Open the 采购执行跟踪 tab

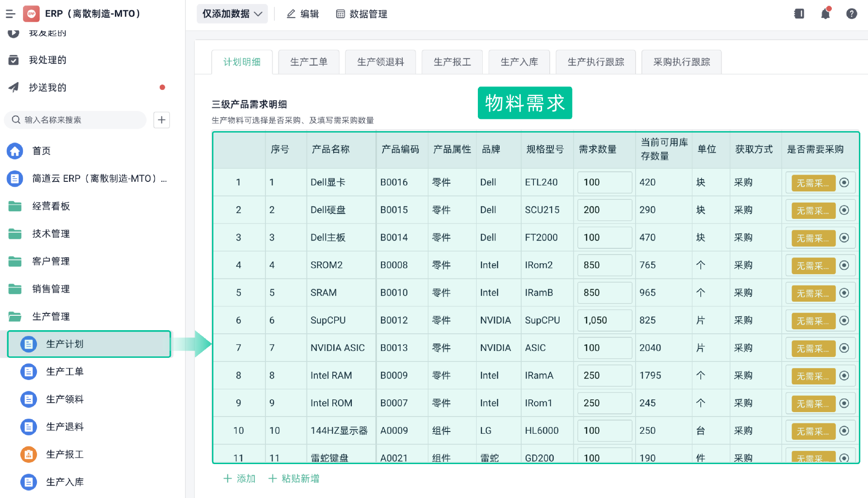tap(681, 62)
